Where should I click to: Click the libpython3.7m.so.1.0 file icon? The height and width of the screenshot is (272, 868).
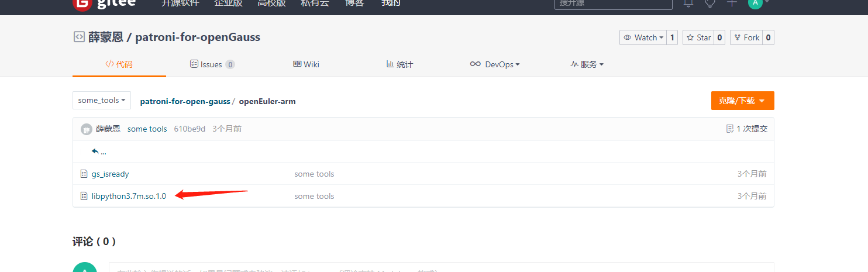[84, 196]
